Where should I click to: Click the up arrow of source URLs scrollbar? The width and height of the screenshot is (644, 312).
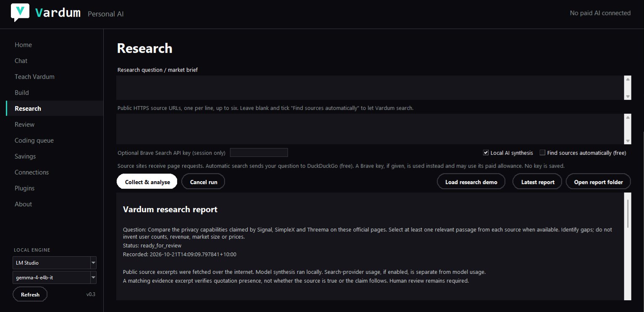(x=628, y=117)
